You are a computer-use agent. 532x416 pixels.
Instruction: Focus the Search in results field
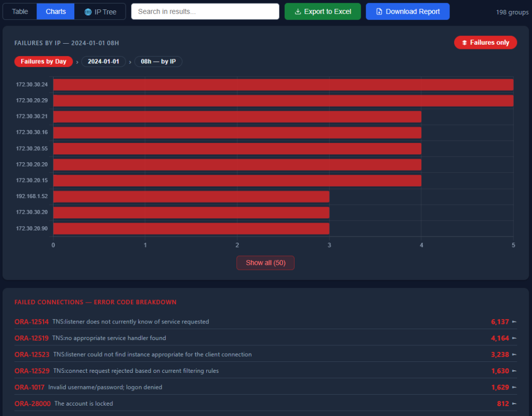coord(205,11)
